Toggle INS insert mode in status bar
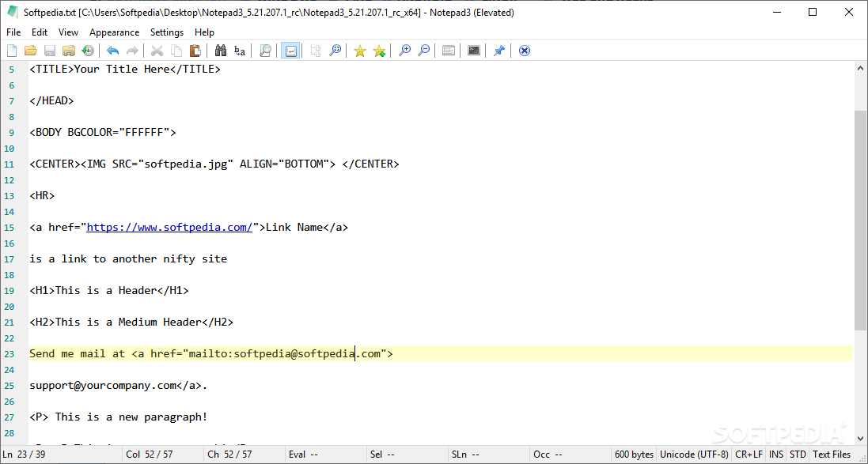Screen dimensions: 868x464 point(776,455)
